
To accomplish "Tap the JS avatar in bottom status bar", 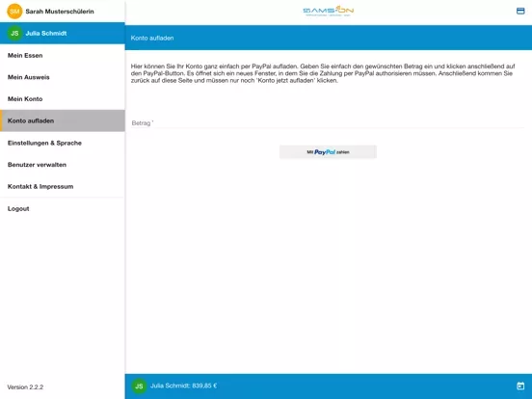I will click(x=139, y=386).
